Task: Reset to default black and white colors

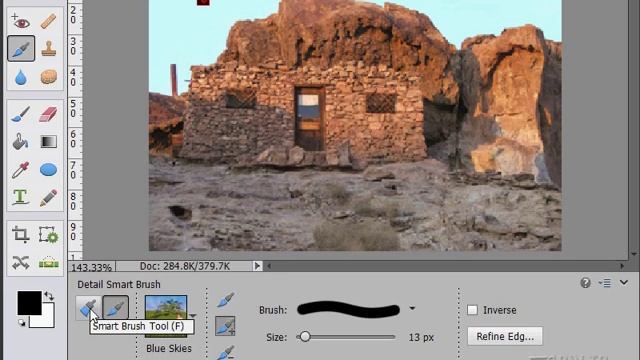Action: coord(22,323)
